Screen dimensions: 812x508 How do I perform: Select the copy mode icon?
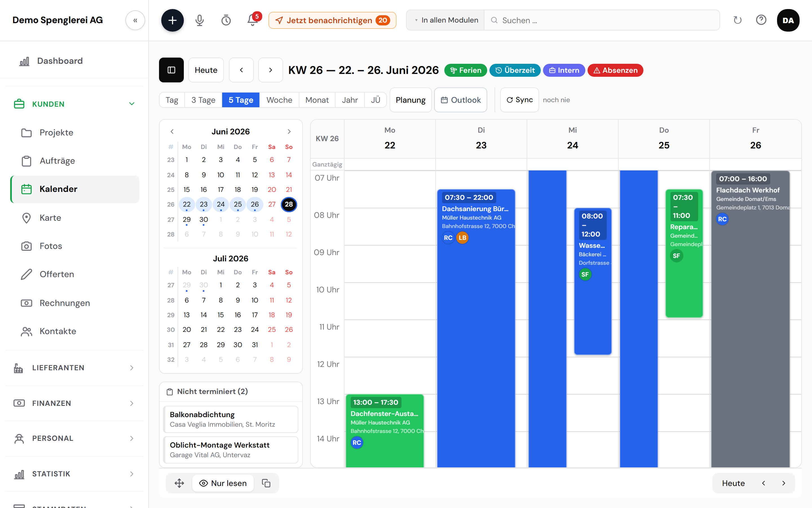266,483
